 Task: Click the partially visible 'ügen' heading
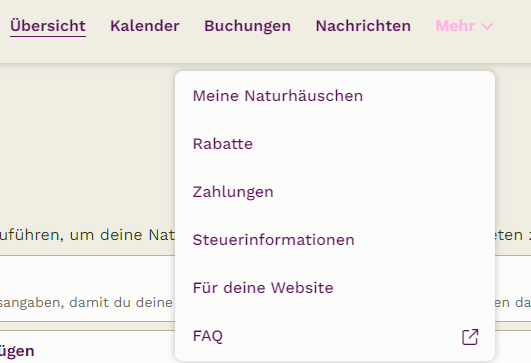click(x=17, y=351)
